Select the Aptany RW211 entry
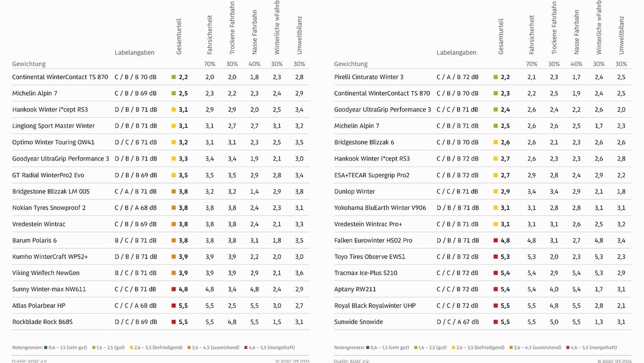 pyautogui.click(x=355, y=289)
